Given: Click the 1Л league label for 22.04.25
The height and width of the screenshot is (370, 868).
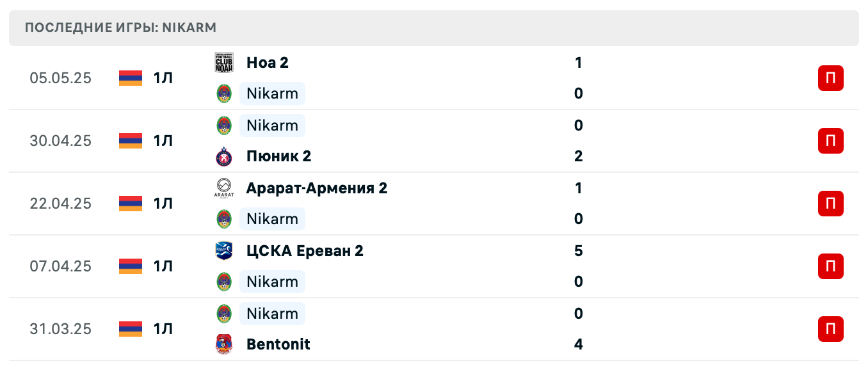Looking at the screenshot, I should tap(163, 204).
